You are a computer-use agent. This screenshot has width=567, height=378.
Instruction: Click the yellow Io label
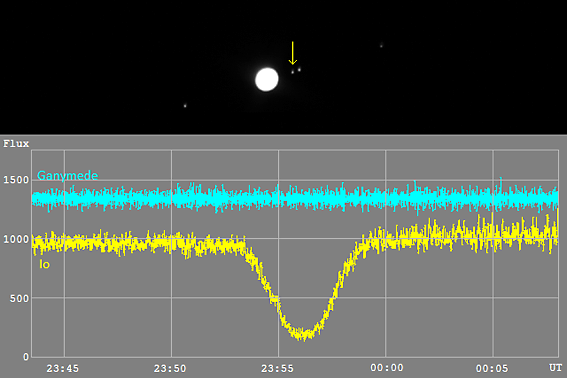click(44, 264)
